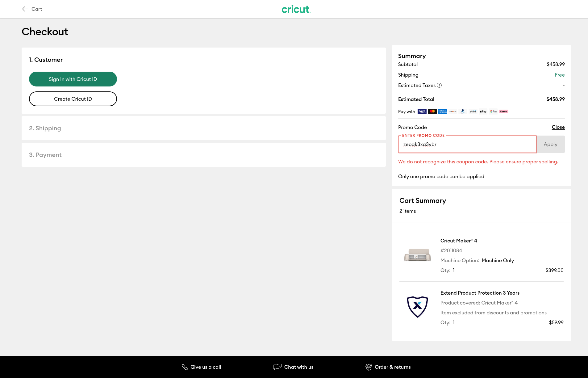Screen dimensions: 588x378
Task: Click the Google Pay icon
Action: coord(493,111)
